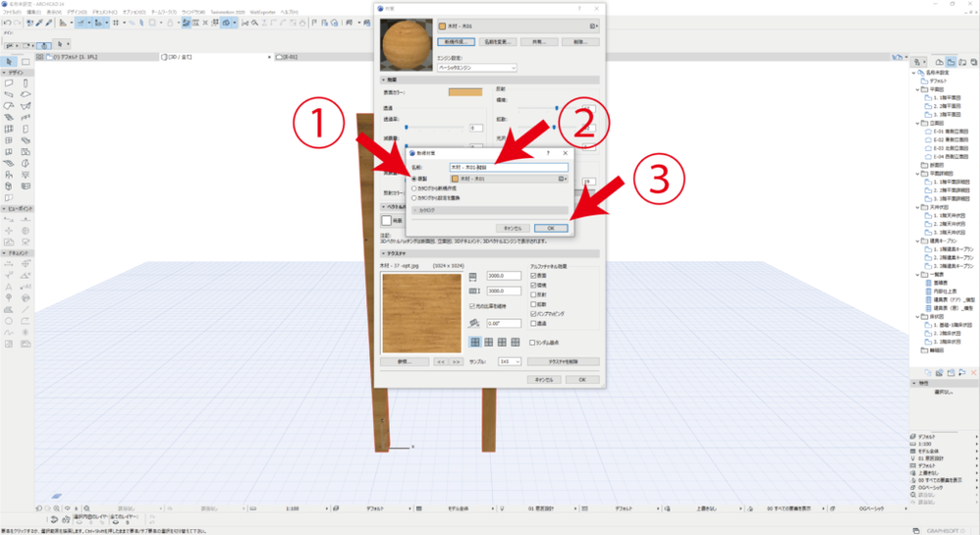Screen dimensions: 980x535
Task: Click the grid snap icon in the toolbar
Action: coord(116,23)
